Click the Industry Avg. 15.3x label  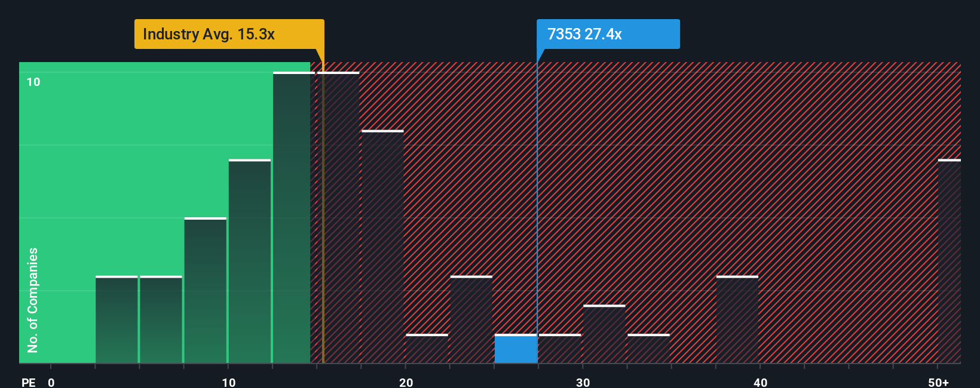tap(229, 34)
